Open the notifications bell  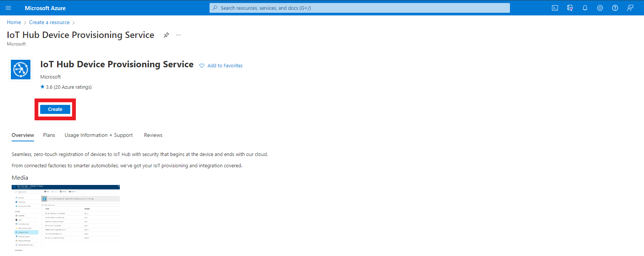click(x=585, y=8)
